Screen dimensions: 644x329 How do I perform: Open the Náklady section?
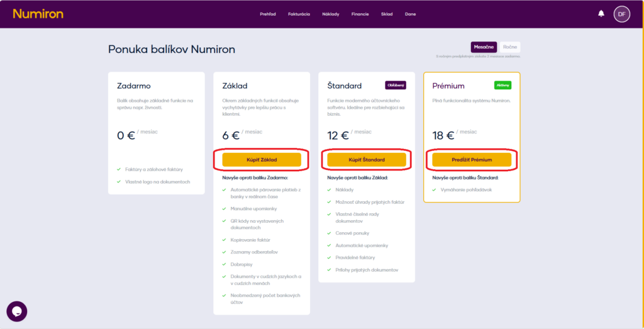[x=331, y=14]
